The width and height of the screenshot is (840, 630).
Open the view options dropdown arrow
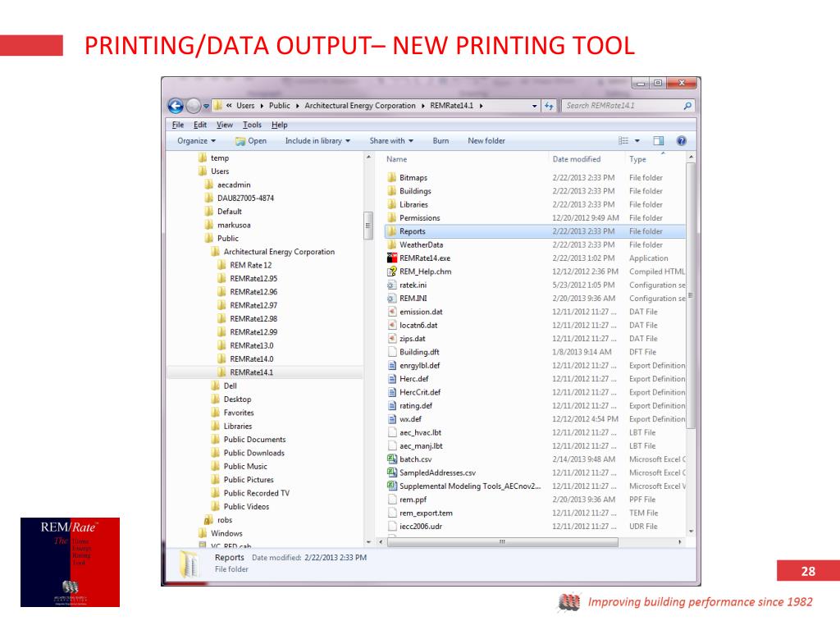click(637, 141)
